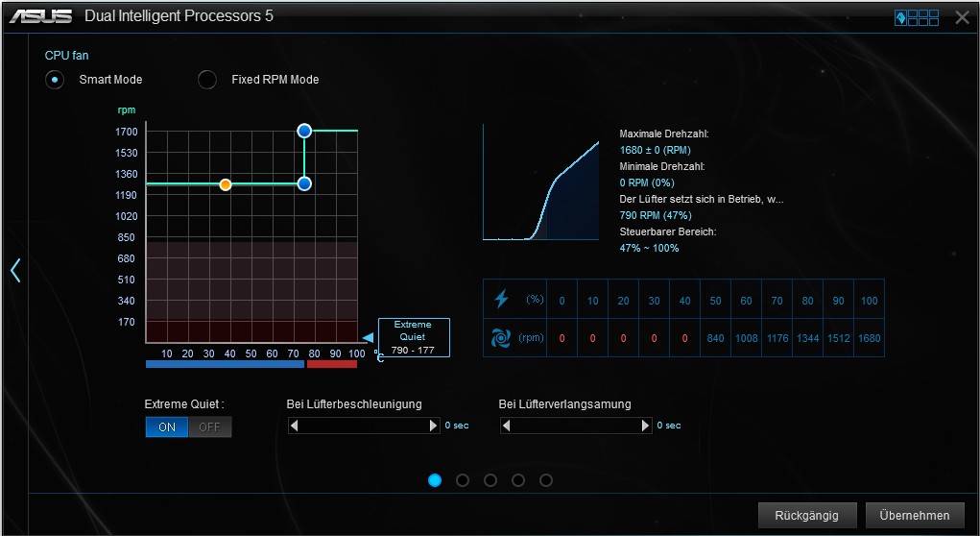Screen dimensions: 980x536
Task: Click the 47% ~ 100% range value
Action: coord(649,248)
